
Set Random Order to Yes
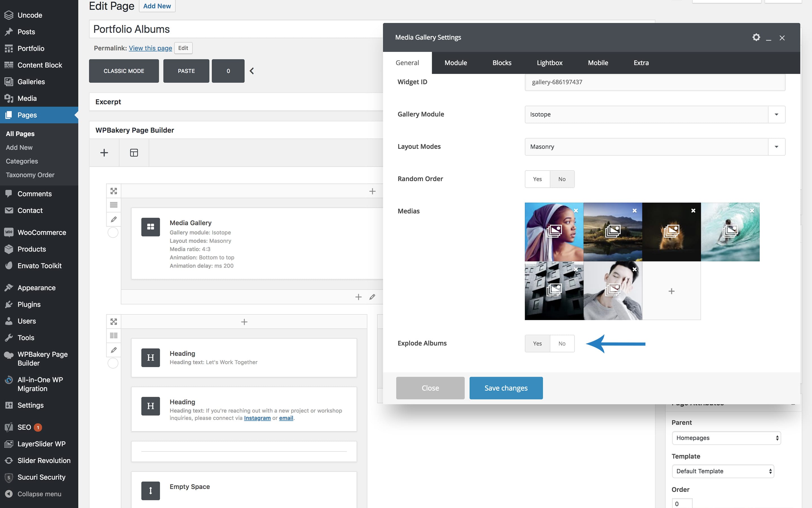(x=537, y=179)
